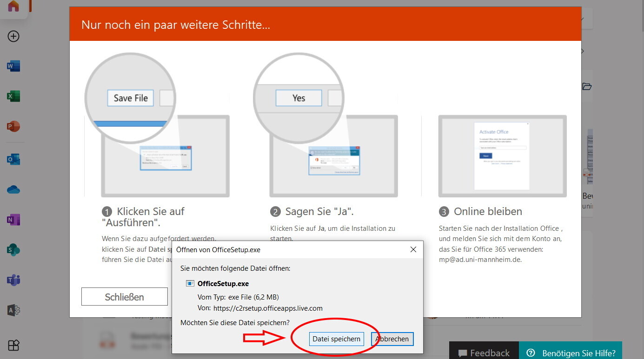Click the mp@ad.uni-mannheim.de account text
The width and height of the screenshot is (644, 359).
pyautogui.click(x=480, y=260)
